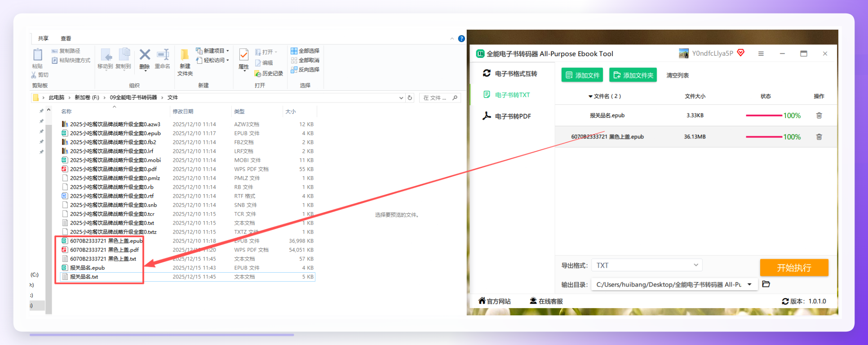The height and width of the screenshot is (345, 868).
Task: Open the 官方网站 link
Action: tap(494, 301)
